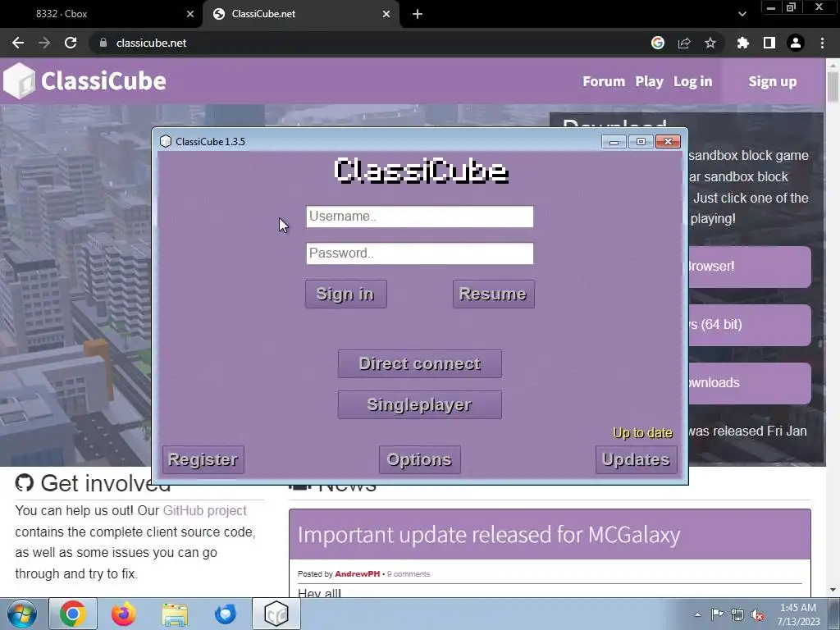
Task: Click the muted volume tray icon
Action: click(757, 614)
